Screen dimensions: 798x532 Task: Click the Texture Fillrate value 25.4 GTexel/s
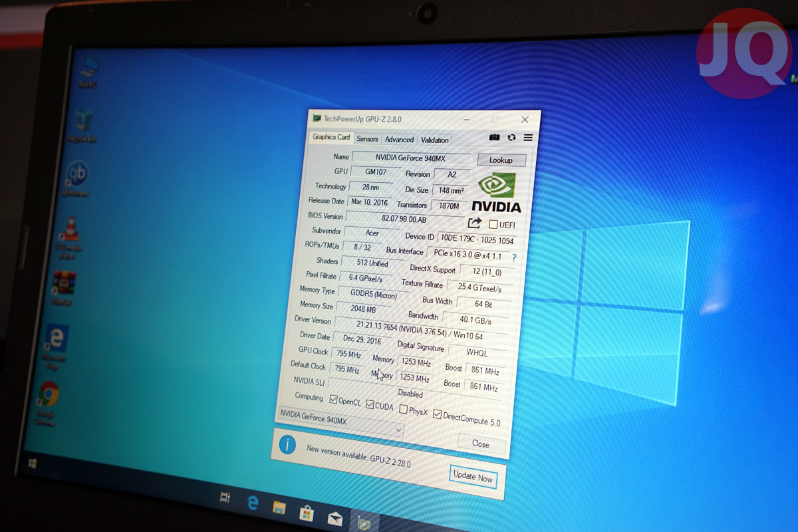479,288
